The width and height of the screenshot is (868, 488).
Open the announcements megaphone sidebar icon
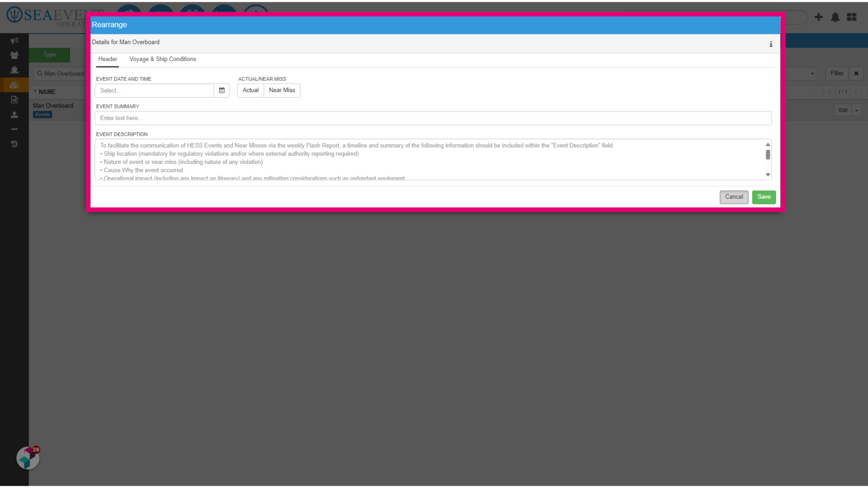click(x=14, y=41)
